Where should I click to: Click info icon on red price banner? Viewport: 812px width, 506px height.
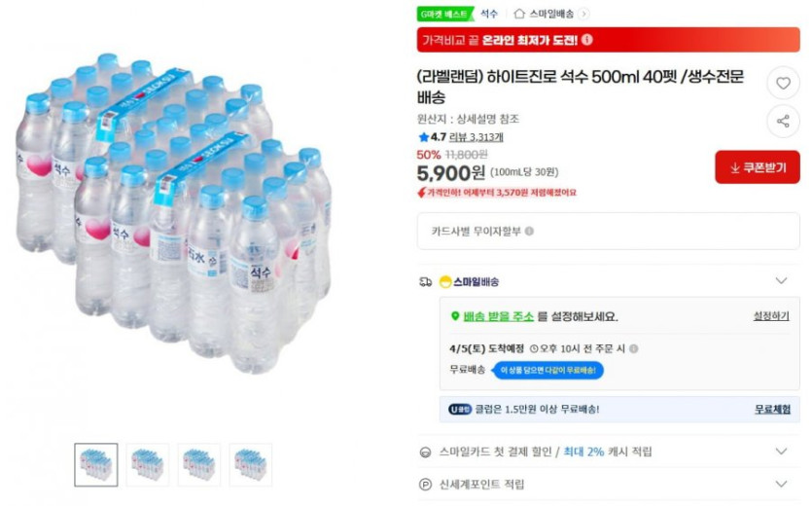(587, 40)
